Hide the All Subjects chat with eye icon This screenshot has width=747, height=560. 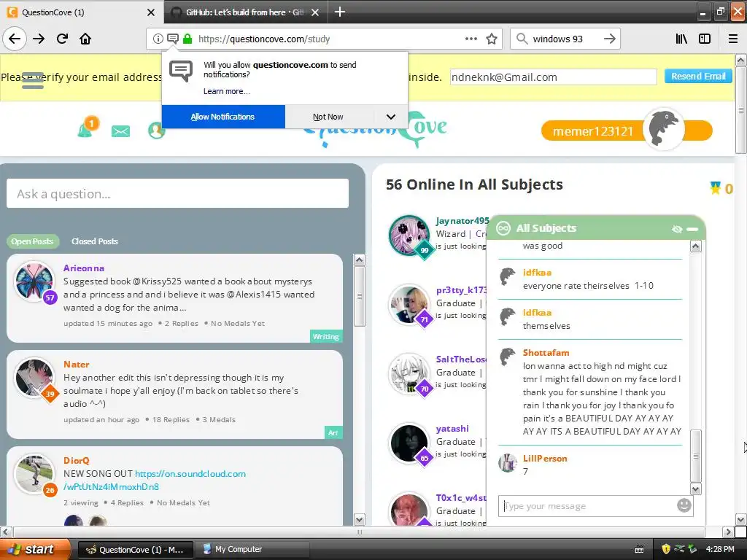pyautogui.click(x=677, y=229)
